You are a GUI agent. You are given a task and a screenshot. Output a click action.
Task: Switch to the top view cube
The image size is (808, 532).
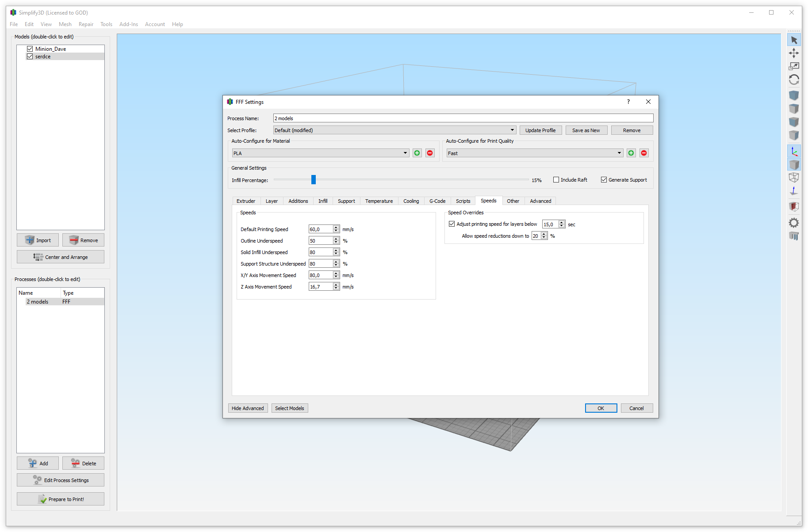pyautogui.click(x=794, y=109)
